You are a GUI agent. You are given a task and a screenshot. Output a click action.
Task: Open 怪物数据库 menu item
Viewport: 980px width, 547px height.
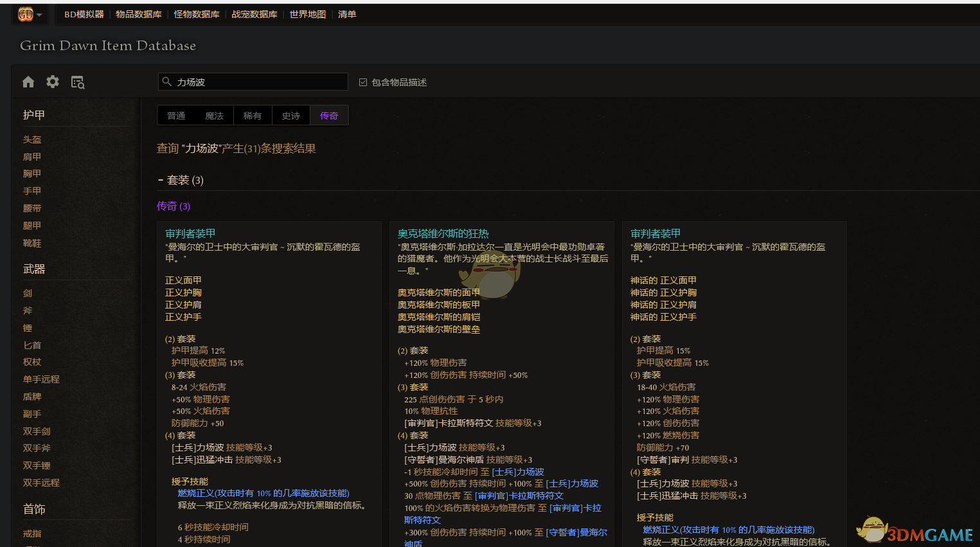(x=197, y=14)
